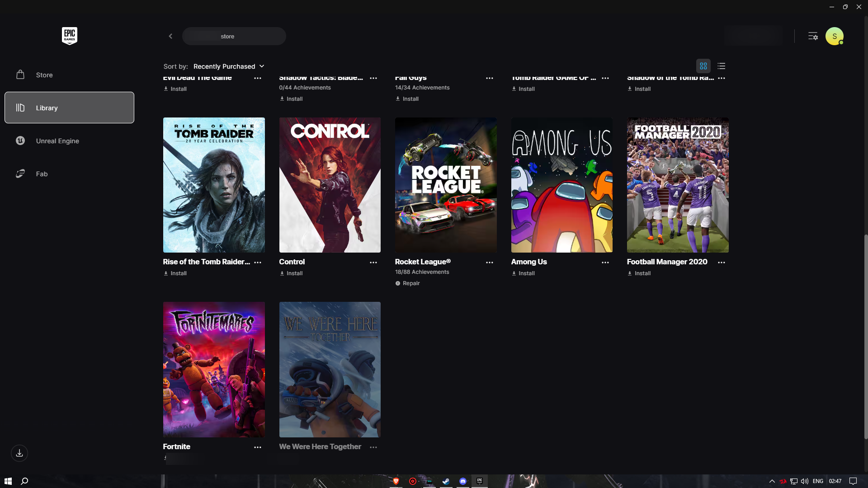868x488 pixels.
Task: Install Among Us
Action: coord(523,273)
